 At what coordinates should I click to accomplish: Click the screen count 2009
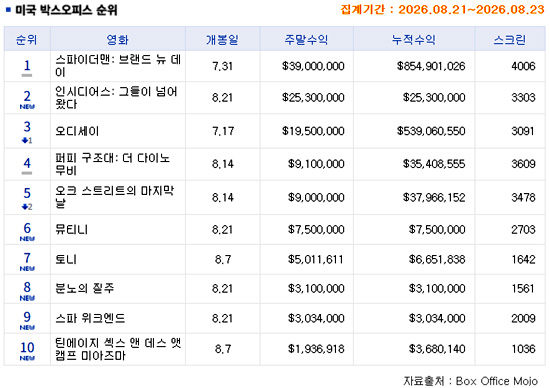(523, 318)
